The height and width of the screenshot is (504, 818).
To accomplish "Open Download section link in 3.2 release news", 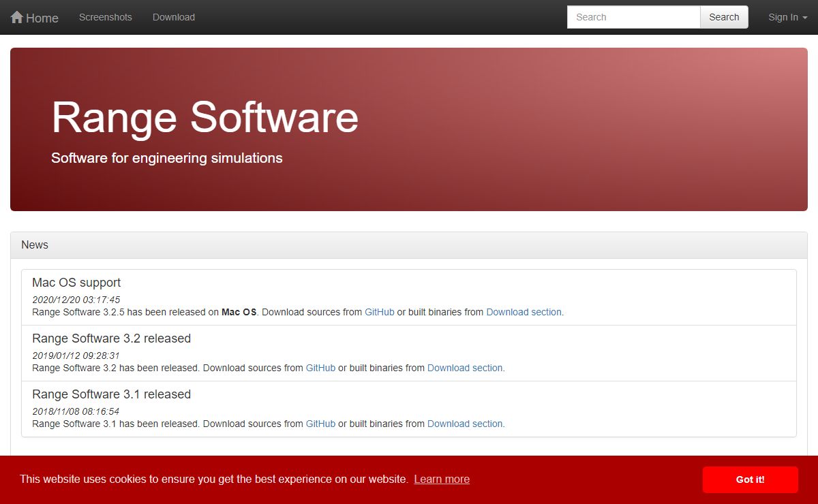I will click(x=465, y=368).
